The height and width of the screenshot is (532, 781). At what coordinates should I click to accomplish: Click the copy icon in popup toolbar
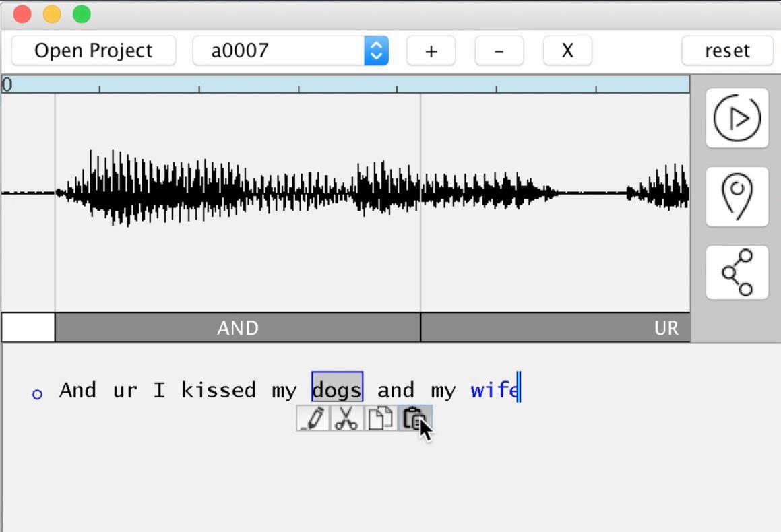(x=380, y=418)
